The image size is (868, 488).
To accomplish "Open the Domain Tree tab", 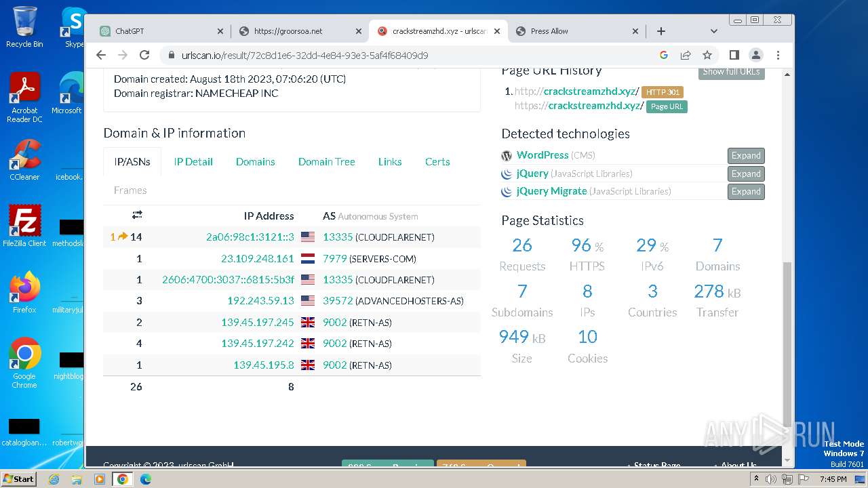I will pyautogui.click(x=327, y=162).
